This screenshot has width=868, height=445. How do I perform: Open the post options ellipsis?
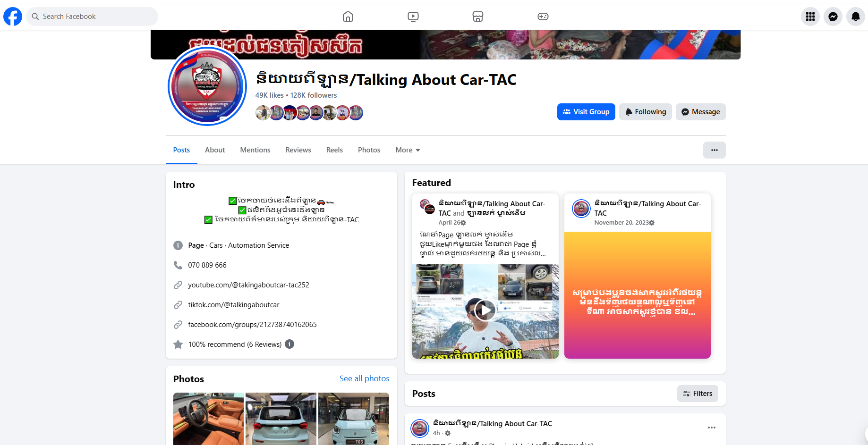[x=712, y=428]
